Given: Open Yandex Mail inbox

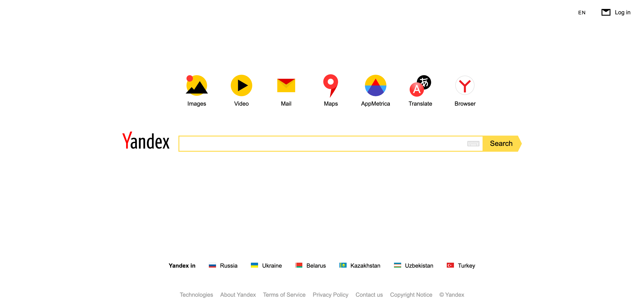Looking at the screenshot, I should 286,86.
